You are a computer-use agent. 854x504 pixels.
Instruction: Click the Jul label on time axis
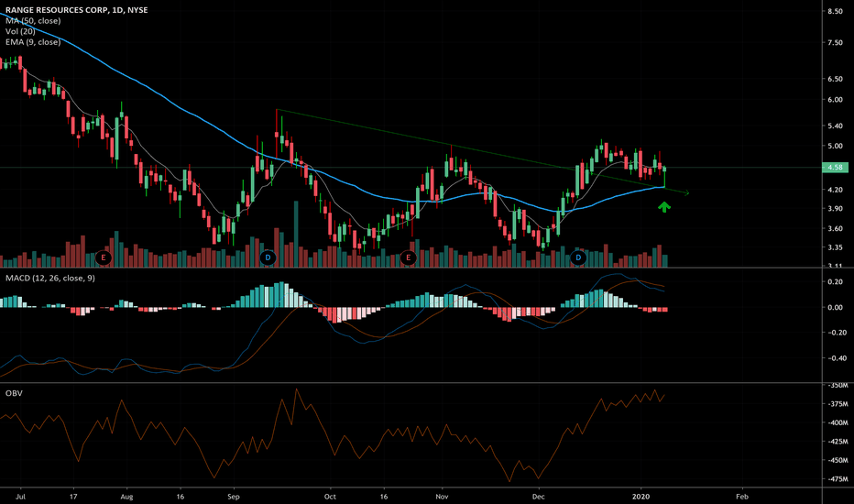tap(21, 497)
